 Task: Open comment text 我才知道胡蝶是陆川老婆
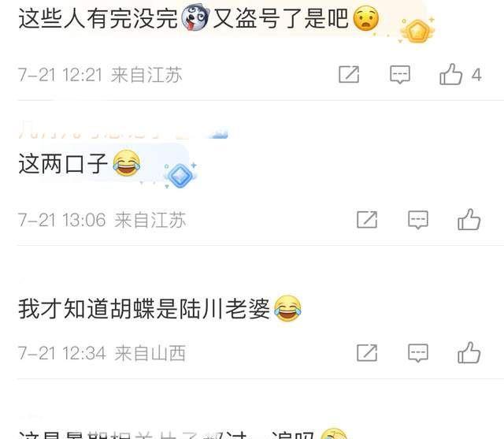point(143,309)
